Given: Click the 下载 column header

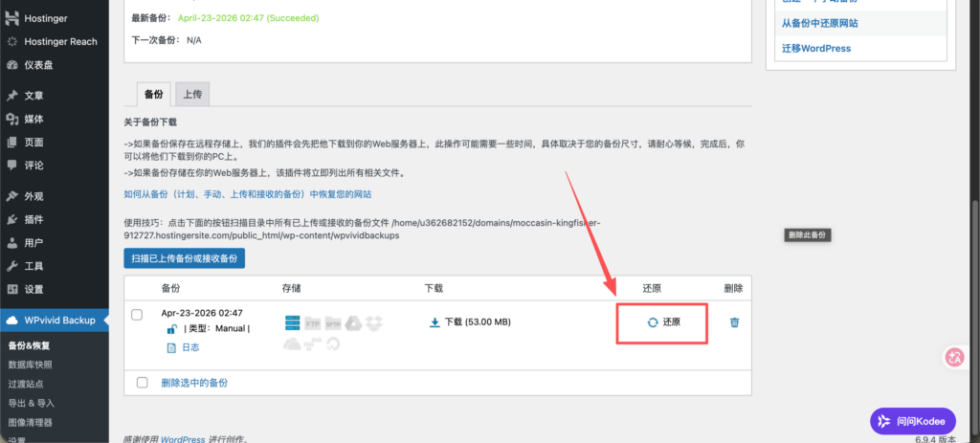Looking at the screenshot, I should pos(434,288).
